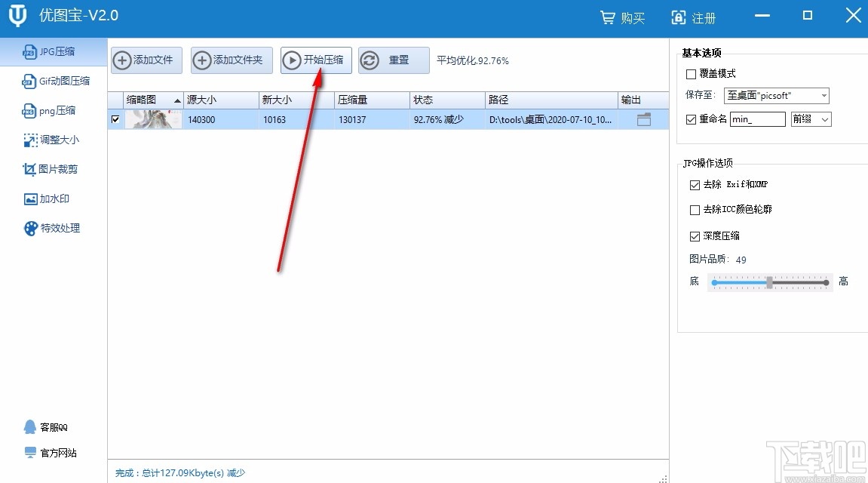Check the 去除ICC颜色轮廓 option
The height and width of the screenshot is (483, 868).
695,210
